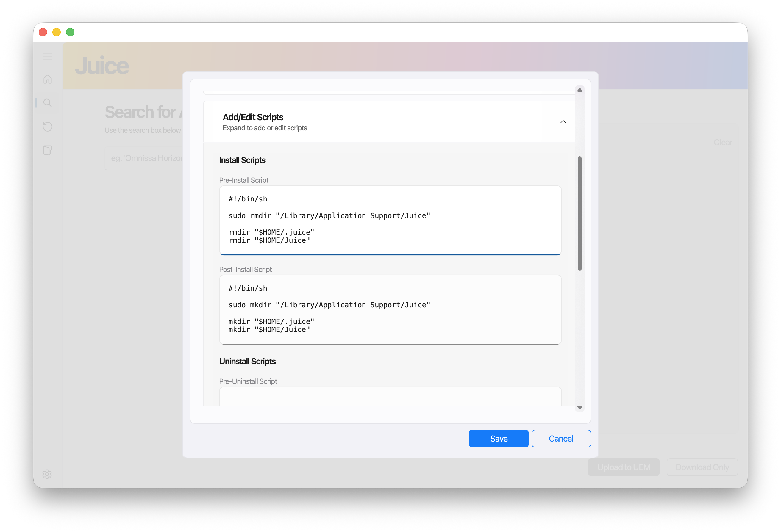781x532 pixels.
Task: Open Settings gear at sidebar bottom
Action: coord(47,474)
